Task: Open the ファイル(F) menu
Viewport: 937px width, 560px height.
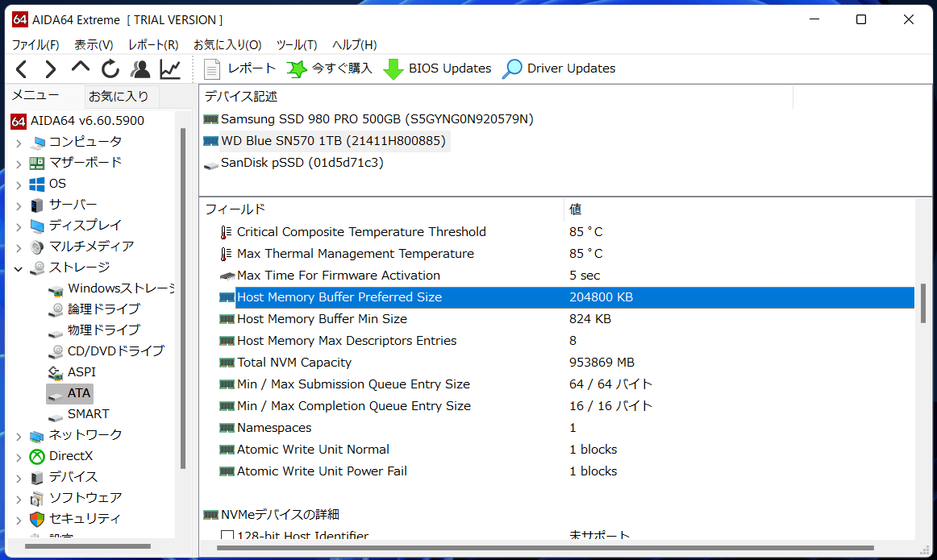Action: click(35, 45)
